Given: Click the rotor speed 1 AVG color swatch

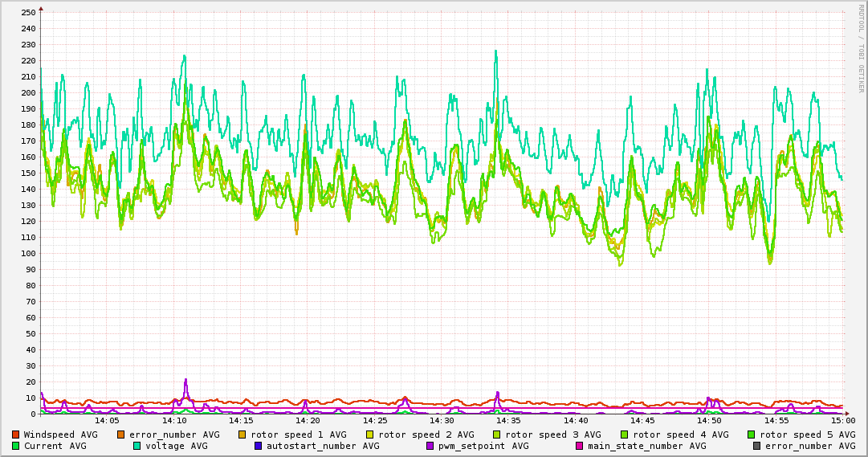Looking at the screenshot, I should coord(242,435).
